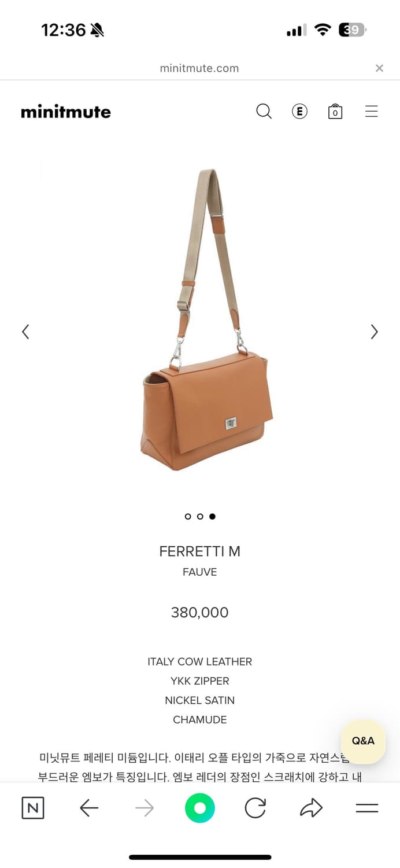Tap the Naver N home icon
The width and height of the screenshot is (400, 868).
[33, 808]
